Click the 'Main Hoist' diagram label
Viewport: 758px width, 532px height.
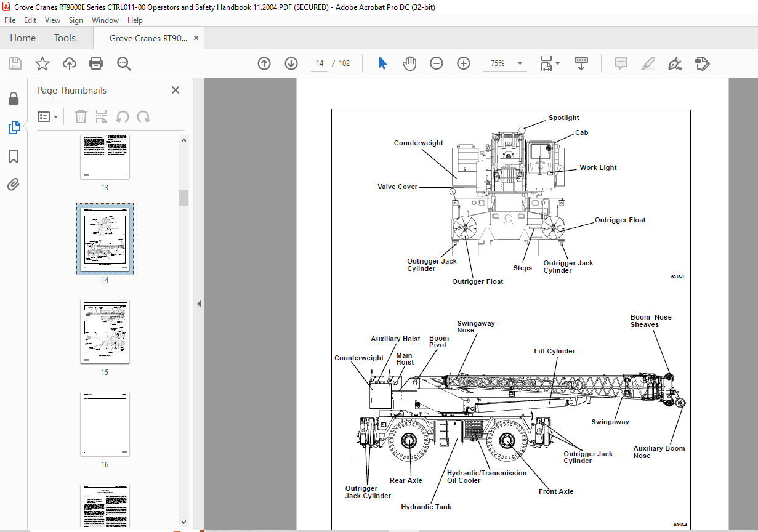click(x=405, y=359)
